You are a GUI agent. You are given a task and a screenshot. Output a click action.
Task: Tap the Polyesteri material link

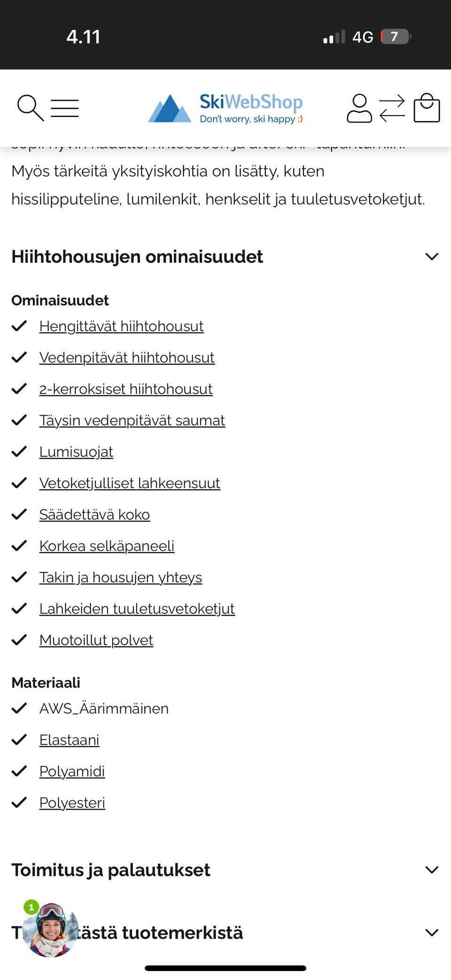click(72, 803)
